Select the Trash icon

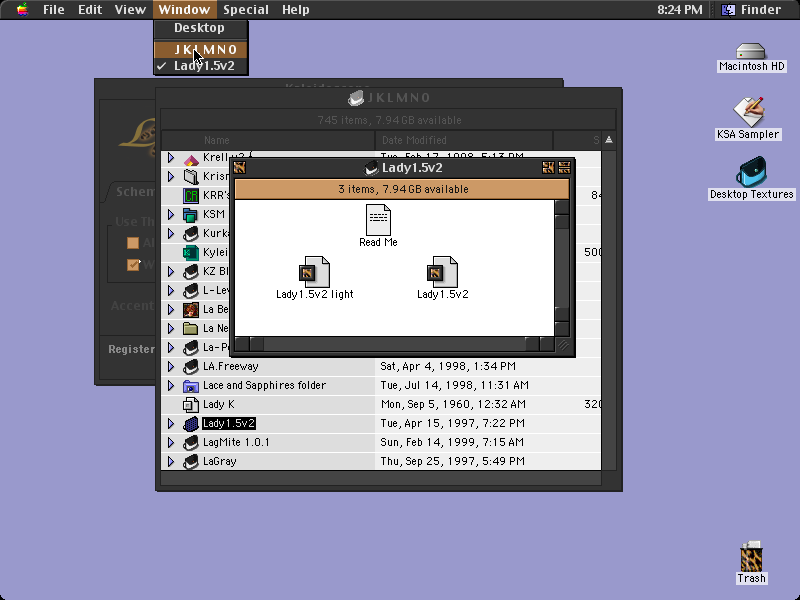tap(751, 557)
